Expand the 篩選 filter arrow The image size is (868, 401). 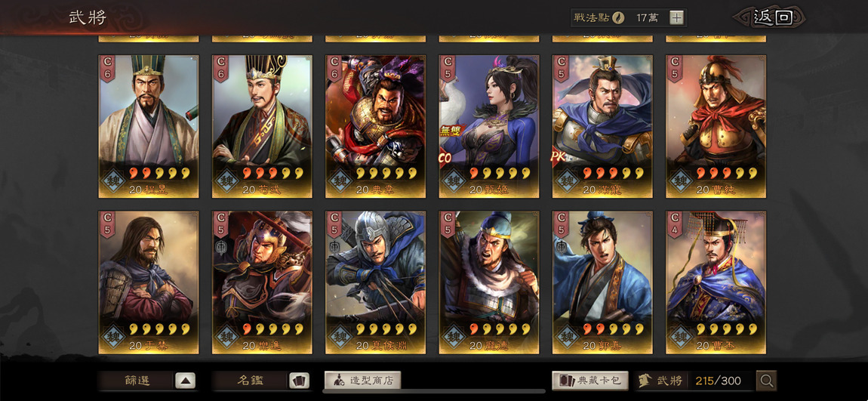click(186, 381)
